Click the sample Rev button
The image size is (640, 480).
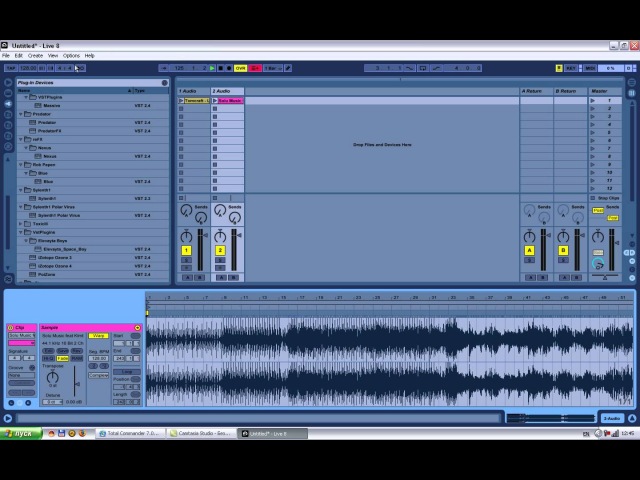click(76, 351)
